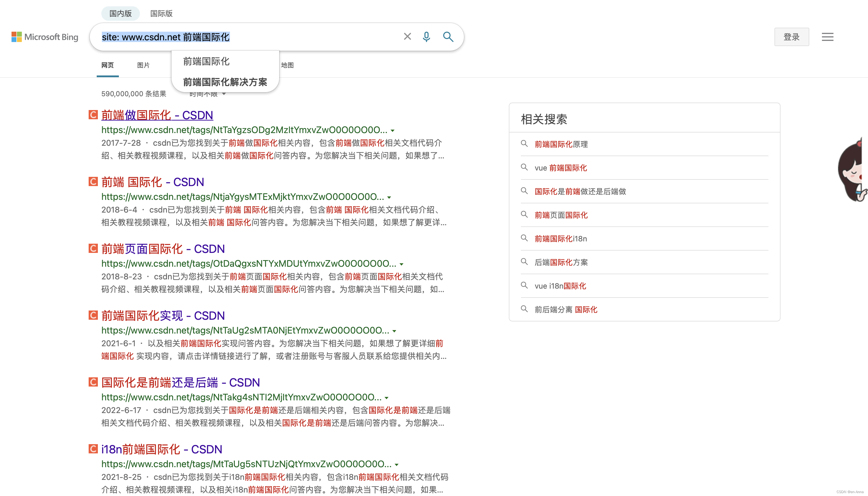
Task: Expand URL dropdown arrow for 前端做国际化 result
Action: (x=393, y=130)
